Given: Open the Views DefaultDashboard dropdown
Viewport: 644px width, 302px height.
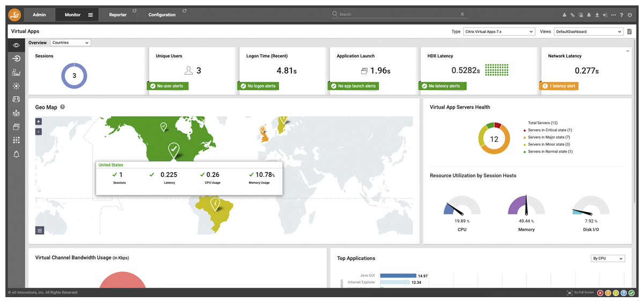Looking at the screenshot, I should click(588, 32).
